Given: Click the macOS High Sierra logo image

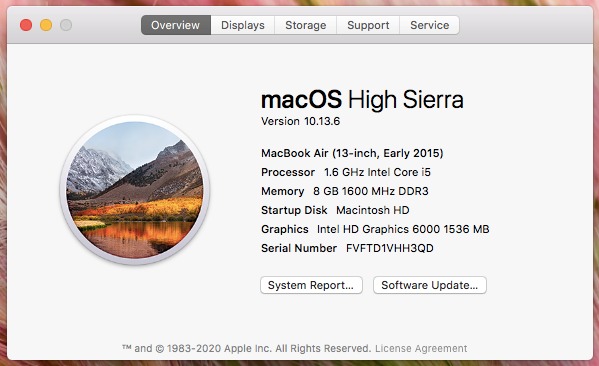Looking at the screenshot, I should pyautogui.click(x=134, y=190).
